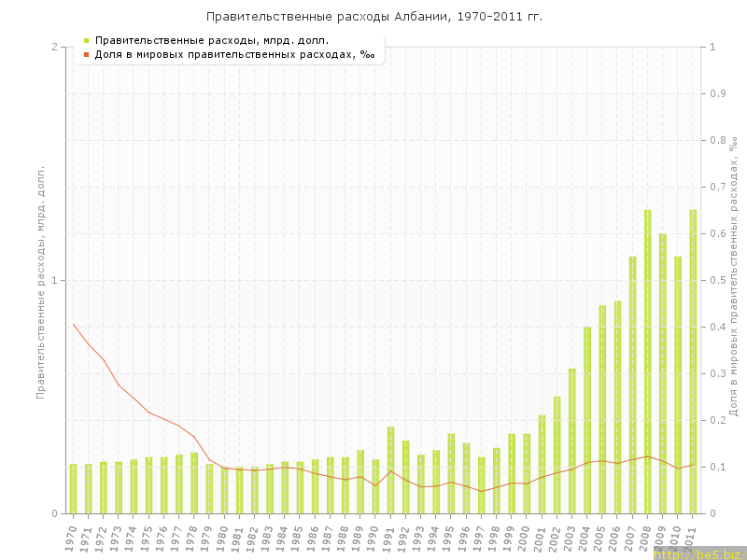Screen dimensions: 747x560
Task: Click the orange legend marker for world share
Action: (86, 54)
